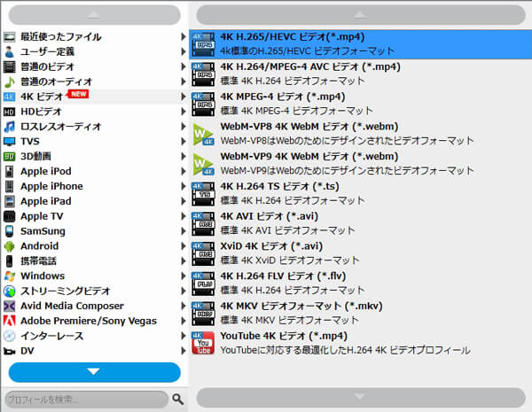Open the Apple iPad category
The image size is (532, 412).
94,201
